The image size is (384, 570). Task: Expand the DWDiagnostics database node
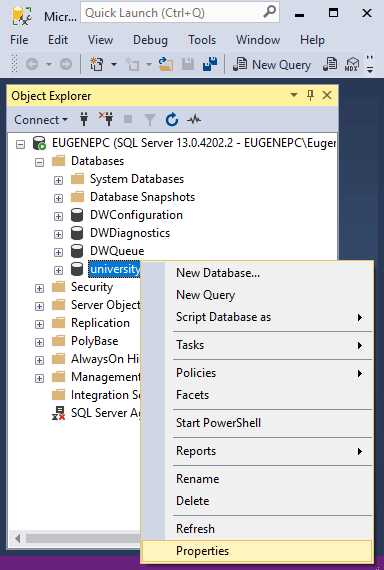[x=58, y=234]
